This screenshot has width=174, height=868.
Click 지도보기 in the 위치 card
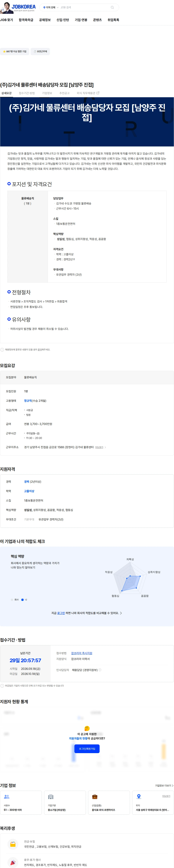166,796
